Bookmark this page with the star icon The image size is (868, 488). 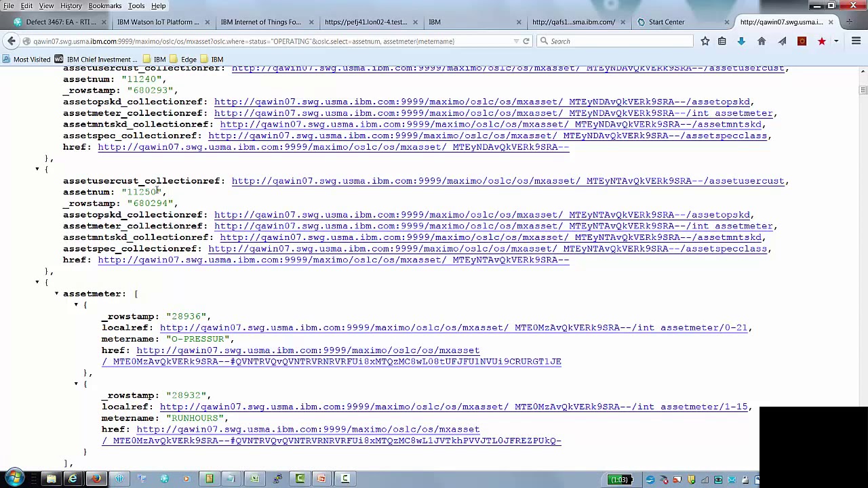705,41
